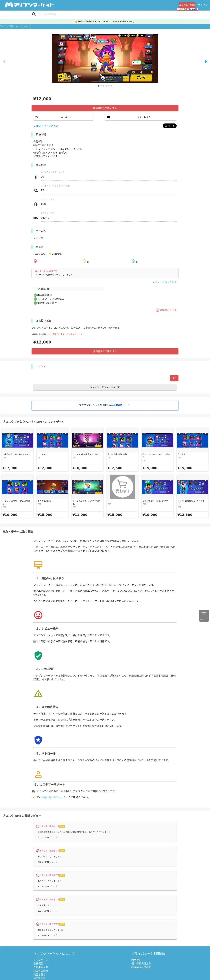The image size is (210, 980).
Task: Open 【全キャラ所持】トロ46000 listing
Action: 17,496
